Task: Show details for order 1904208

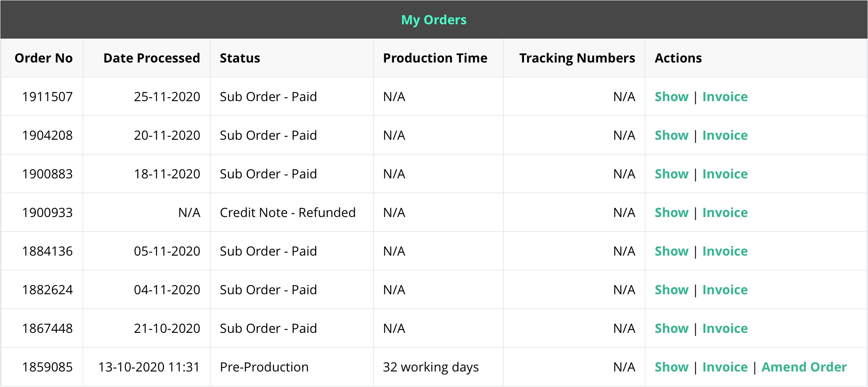Action: coord(671,135)
